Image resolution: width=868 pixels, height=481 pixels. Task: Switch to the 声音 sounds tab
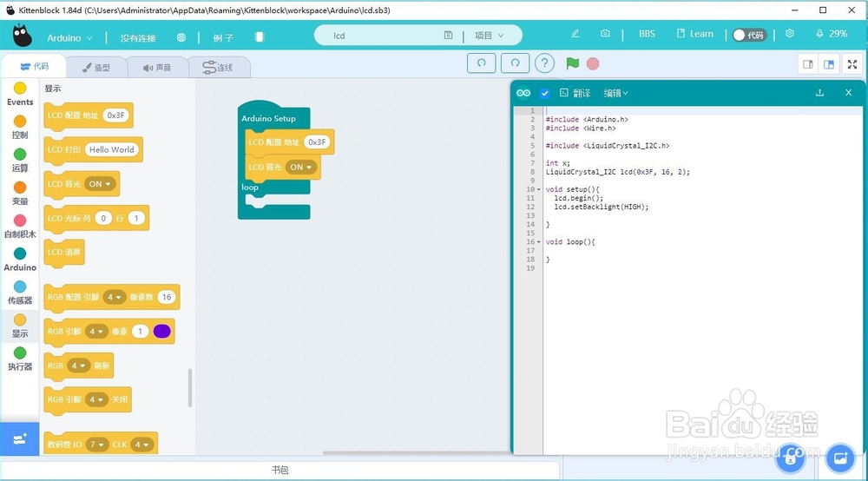[157, 67]
